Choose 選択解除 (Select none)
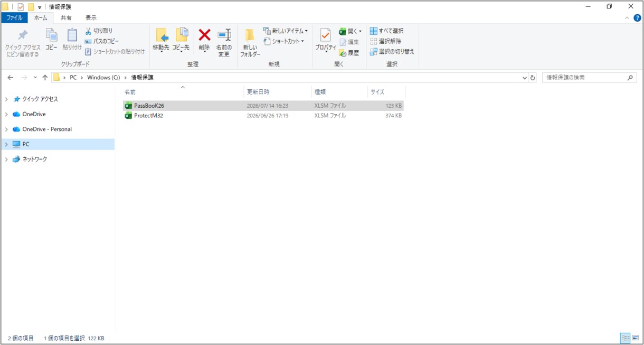Image resolution: width=644 pixels, height=345 pixels. pyautogui.click(x=385, y=41)
